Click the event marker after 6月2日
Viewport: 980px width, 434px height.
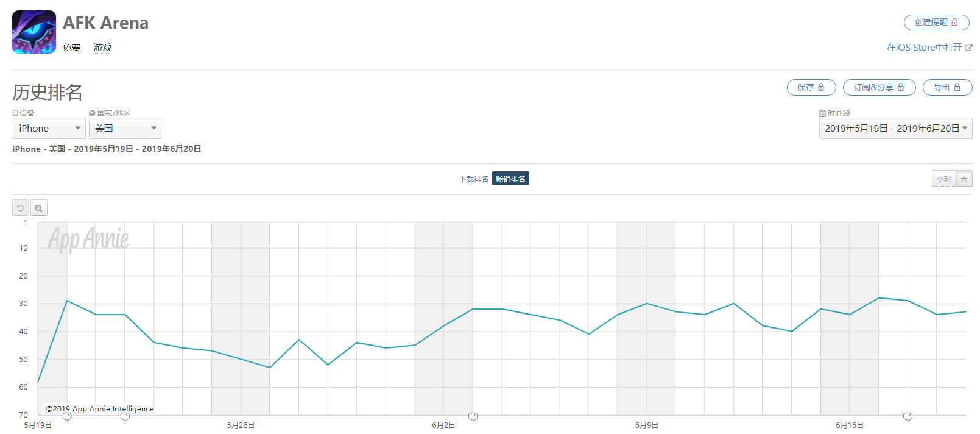[473, 417]
